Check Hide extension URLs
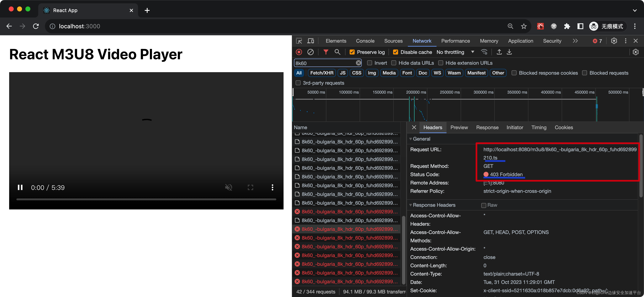 click(x=441, y=63)
